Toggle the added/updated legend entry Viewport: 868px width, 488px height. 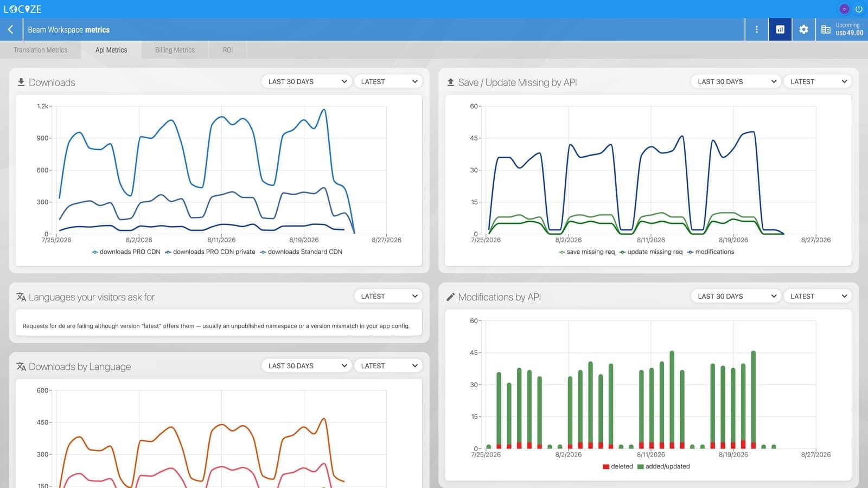[x=664, y=467]
